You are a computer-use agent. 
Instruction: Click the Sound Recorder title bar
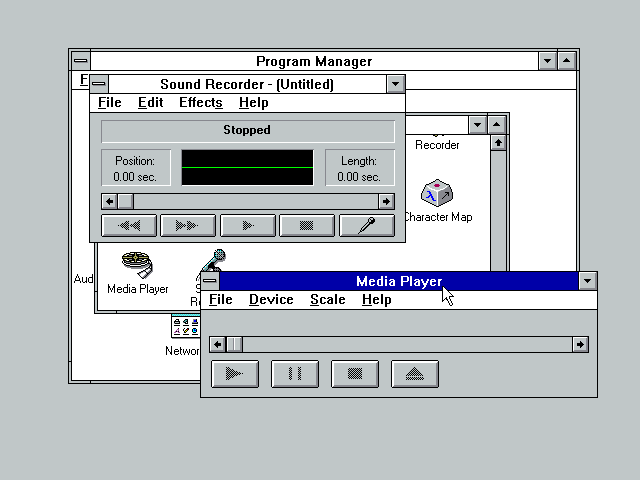pyautogui.click(x=247, y=84)
